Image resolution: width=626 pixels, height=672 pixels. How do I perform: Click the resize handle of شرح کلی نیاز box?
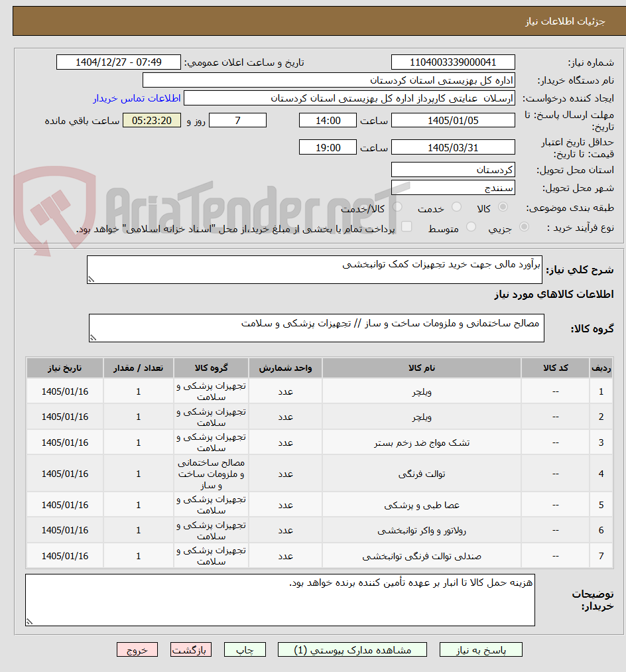(x=91, y=279)
